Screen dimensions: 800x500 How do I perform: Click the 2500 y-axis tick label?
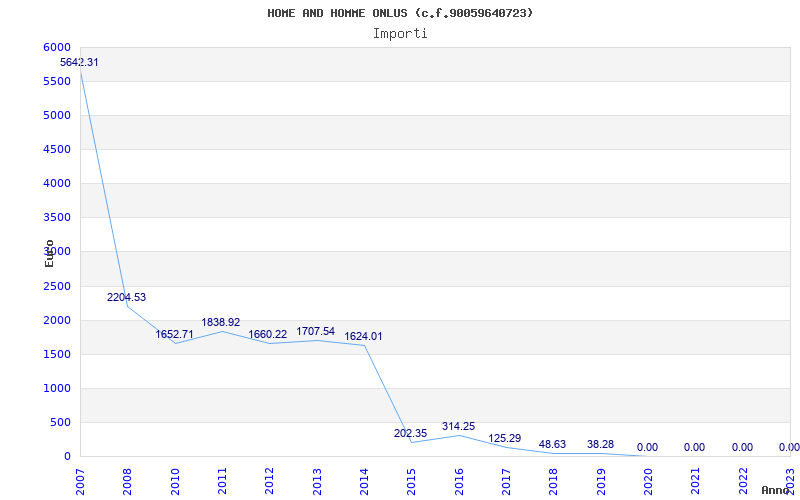tap(58, 286)
